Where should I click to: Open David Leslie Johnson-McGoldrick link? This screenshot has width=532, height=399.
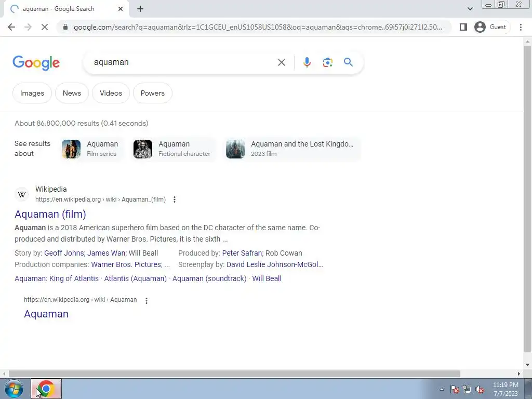tap(274, 264)
